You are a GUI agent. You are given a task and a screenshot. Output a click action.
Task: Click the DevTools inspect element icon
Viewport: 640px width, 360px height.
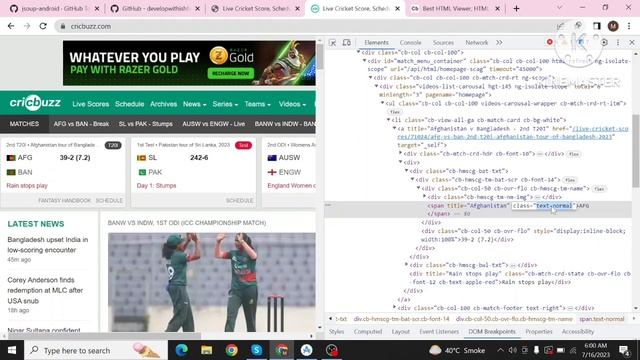tap(332, 42)
